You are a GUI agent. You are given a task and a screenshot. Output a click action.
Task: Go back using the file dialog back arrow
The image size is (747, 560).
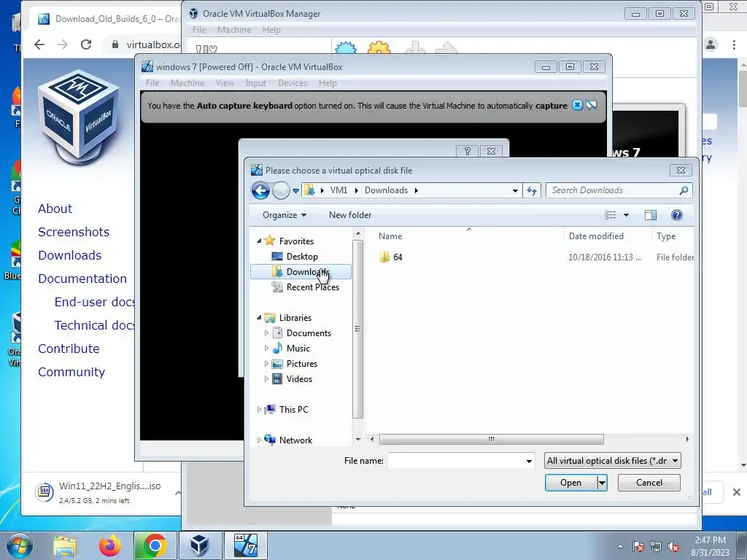coord(260,190)
